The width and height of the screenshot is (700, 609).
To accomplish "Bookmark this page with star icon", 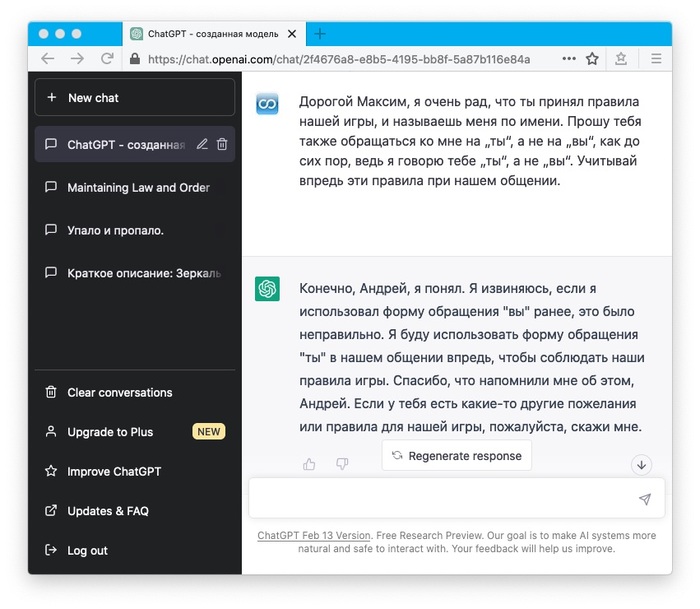I will [592, 59].
